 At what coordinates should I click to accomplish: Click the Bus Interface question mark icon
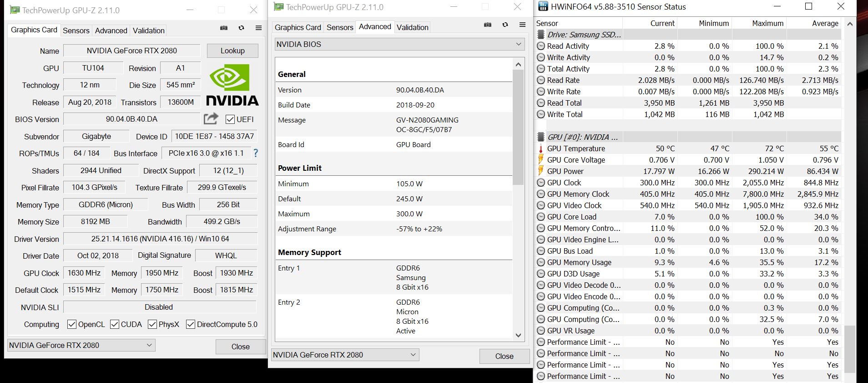point(256,153)
